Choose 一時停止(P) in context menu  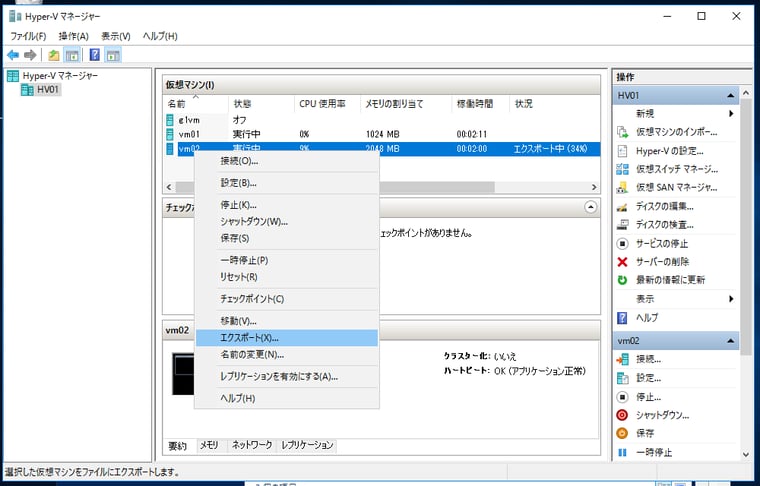point(287,260)
